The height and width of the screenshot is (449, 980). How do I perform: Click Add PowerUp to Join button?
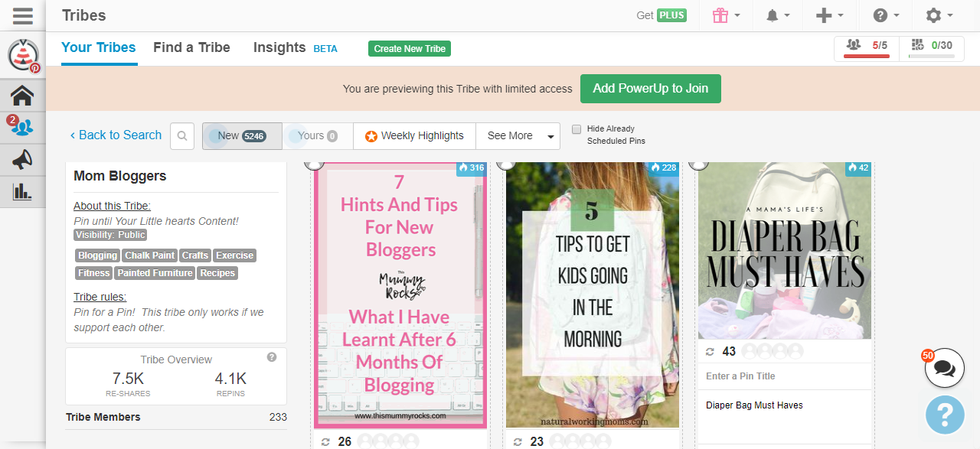[650, 89]
